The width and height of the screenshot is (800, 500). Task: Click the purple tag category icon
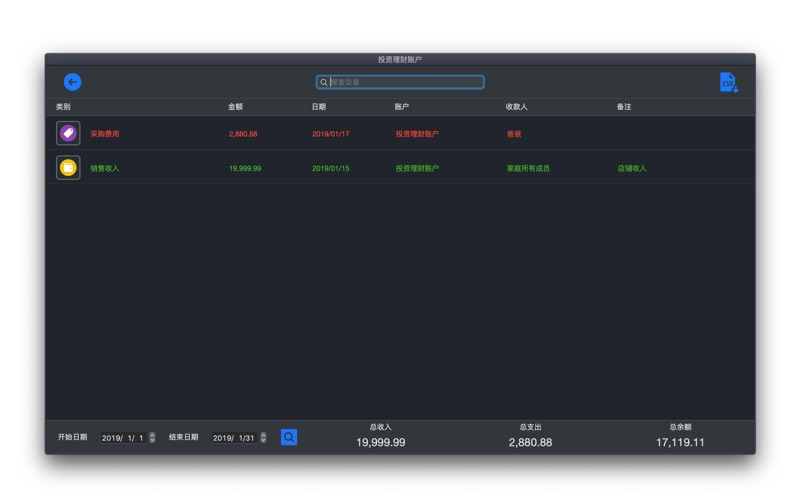(68, 133)
